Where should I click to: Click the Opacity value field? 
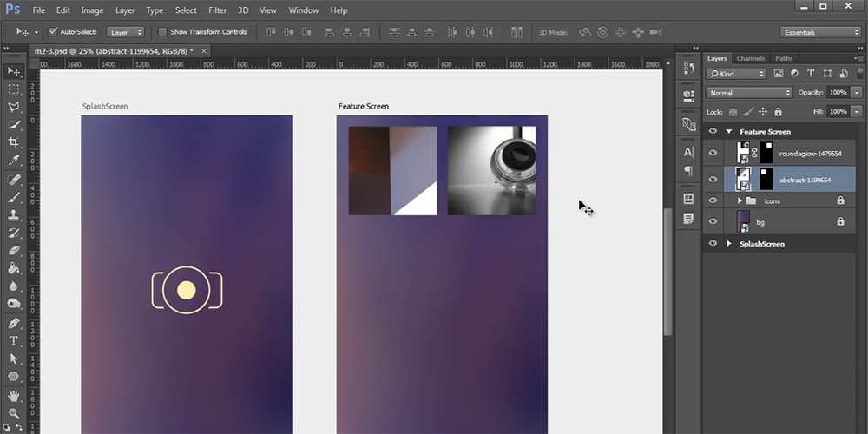coord(837,93)
